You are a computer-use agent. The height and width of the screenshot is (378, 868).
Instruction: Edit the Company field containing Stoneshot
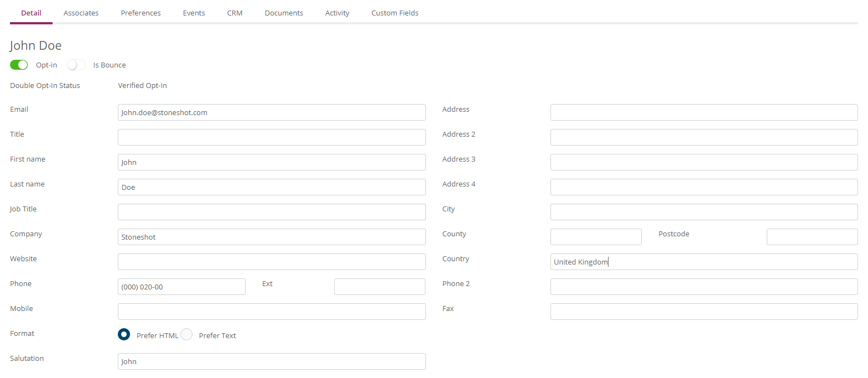(x=272, y=237)
